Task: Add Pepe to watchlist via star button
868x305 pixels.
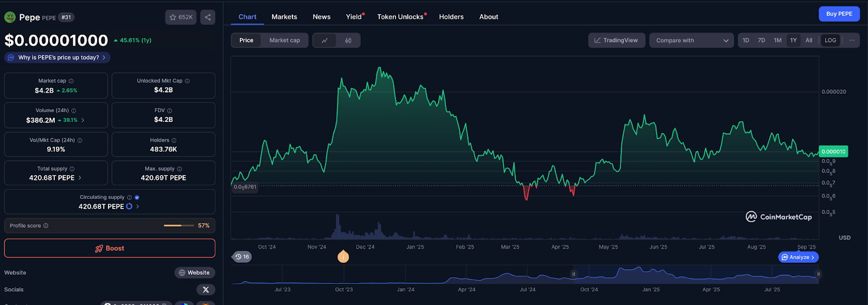Action: point(181,17)
